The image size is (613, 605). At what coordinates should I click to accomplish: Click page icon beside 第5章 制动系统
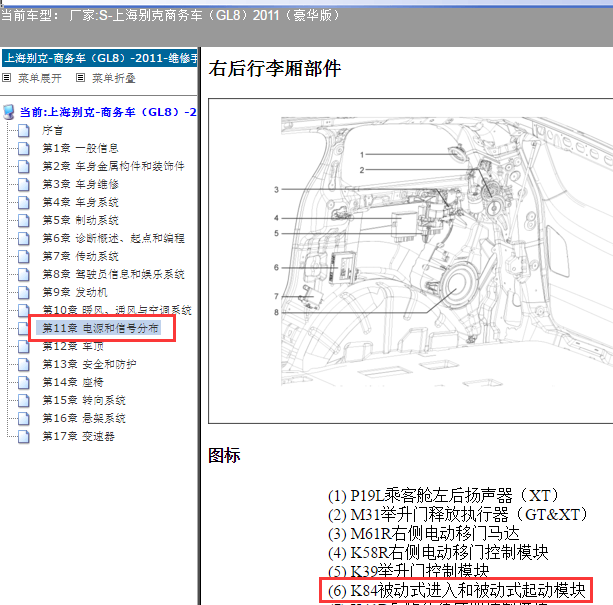tap(24, 220)
